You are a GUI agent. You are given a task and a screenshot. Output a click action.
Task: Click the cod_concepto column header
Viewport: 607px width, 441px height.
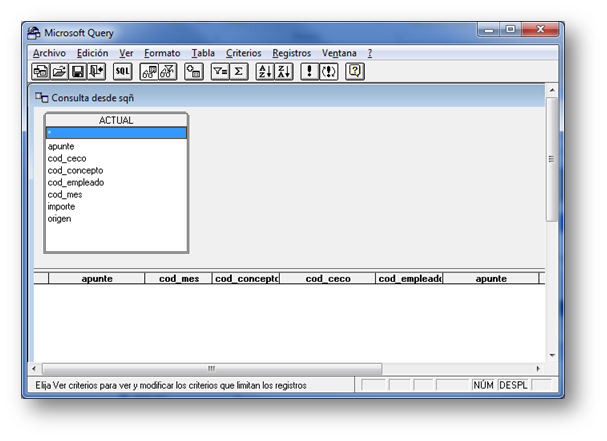click(246, 278)
